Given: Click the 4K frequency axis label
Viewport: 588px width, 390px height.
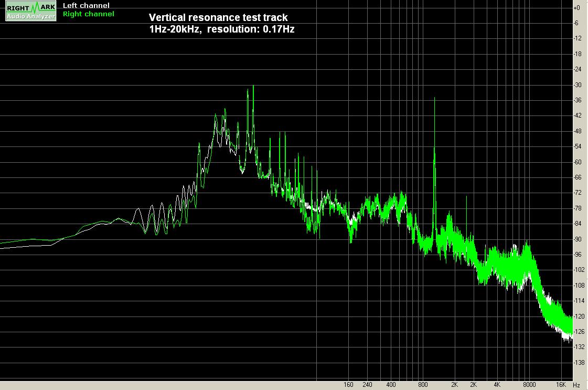Looking at the screenshot, I should click(497, 385).
